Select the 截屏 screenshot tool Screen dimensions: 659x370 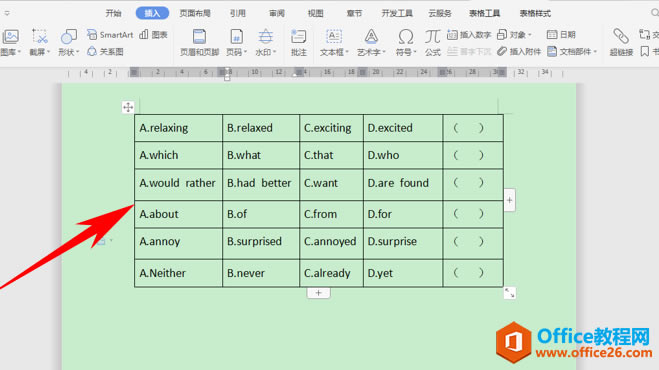40,37
